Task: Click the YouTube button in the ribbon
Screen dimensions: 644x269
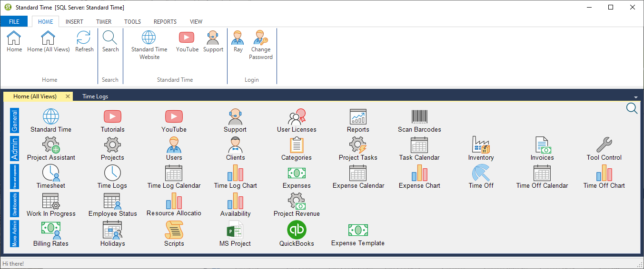Action: (x=187, y=41)
